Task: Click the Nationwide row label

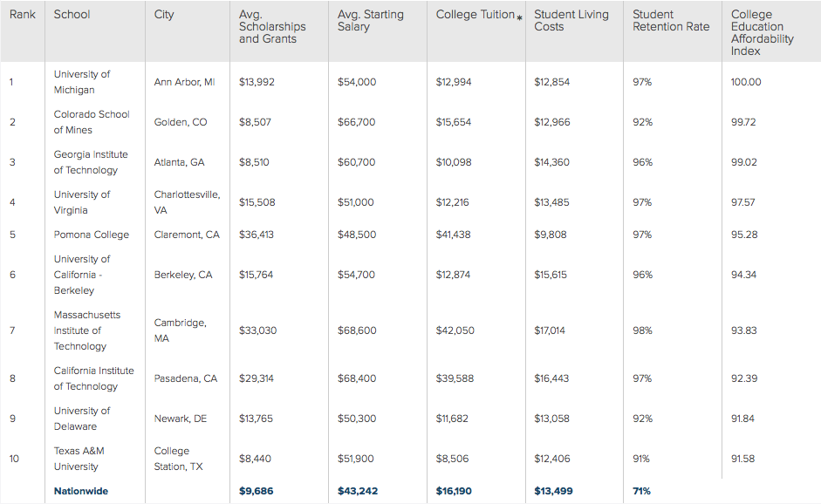Action: point(80,491)
